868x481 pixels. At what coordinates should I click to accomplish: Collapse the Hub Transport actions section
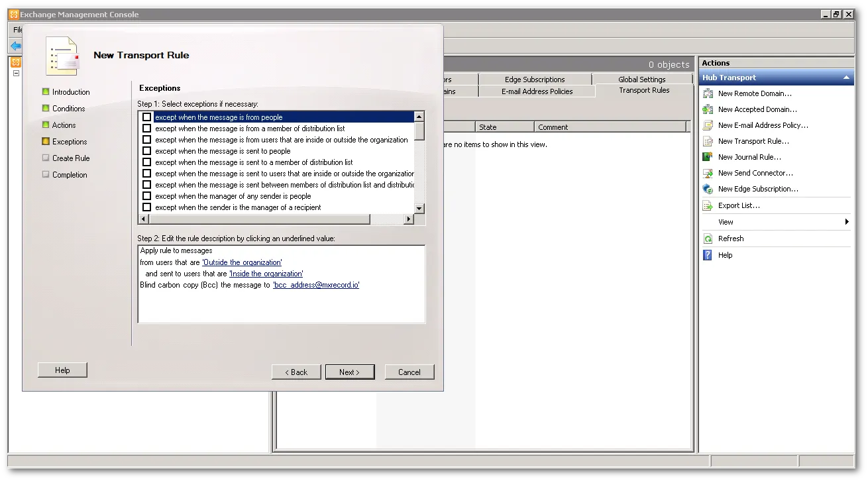[x=846, y=77]
